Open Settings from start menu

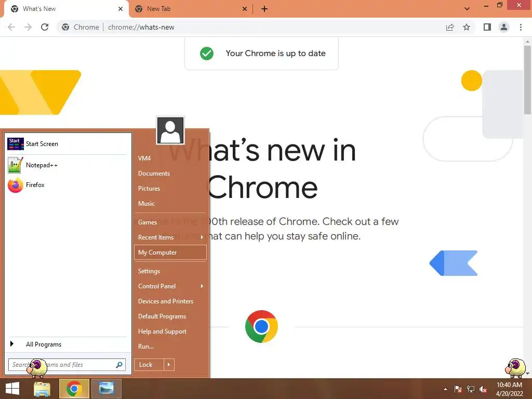click(170, 271)
